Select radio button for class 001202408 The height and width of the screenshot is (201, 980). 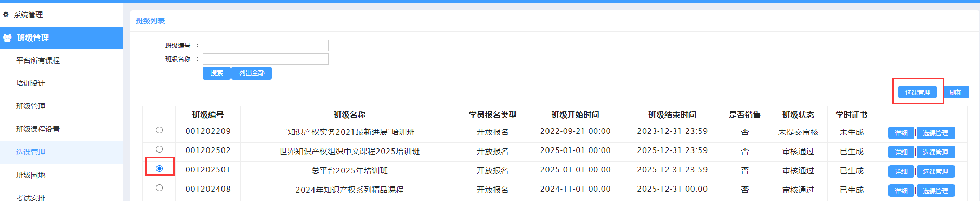159,188
